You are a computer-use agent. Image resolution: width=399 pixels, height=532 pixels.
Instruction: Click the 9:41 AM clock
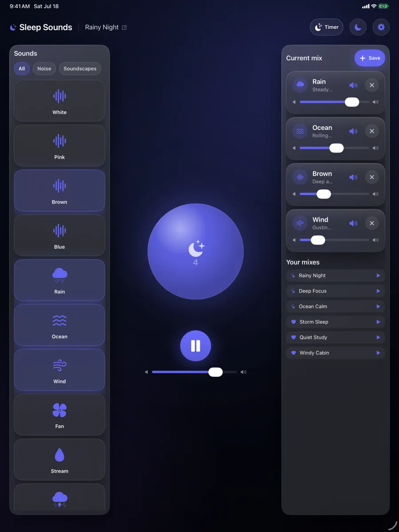(x=20, y=6)
